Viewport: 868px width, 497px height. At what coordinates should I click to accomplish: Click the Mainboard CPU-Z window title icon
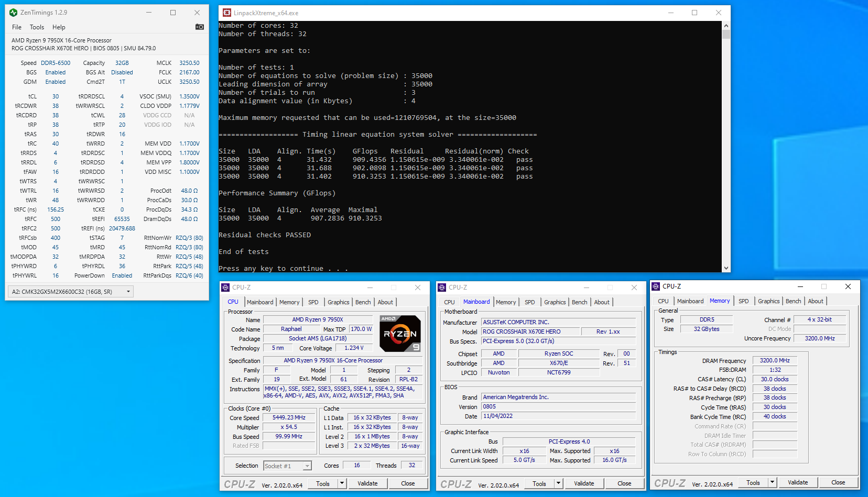(442, 288)
